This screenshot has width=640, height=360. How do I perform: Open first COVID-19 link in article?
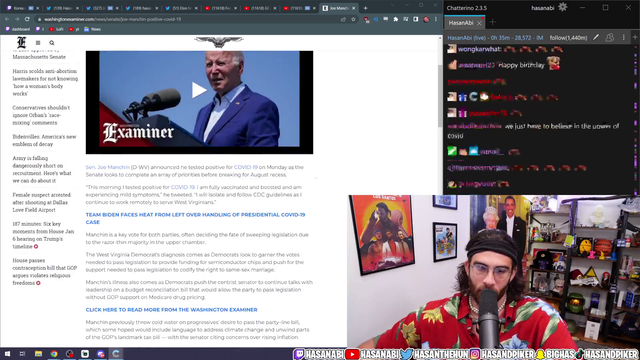pyautogui.click(x=246, y=167)
